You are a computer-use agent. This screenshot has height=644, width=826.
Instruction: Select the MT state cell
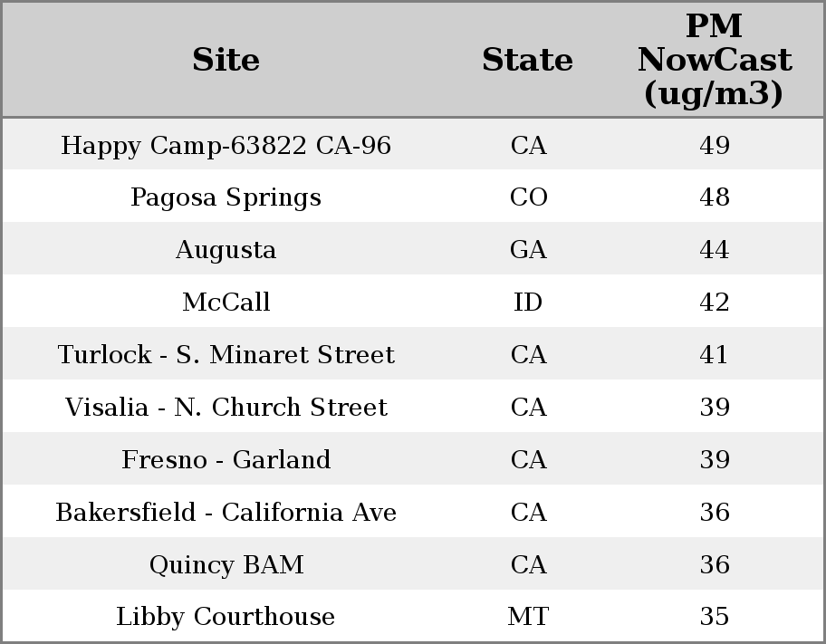tap(528, 617)
